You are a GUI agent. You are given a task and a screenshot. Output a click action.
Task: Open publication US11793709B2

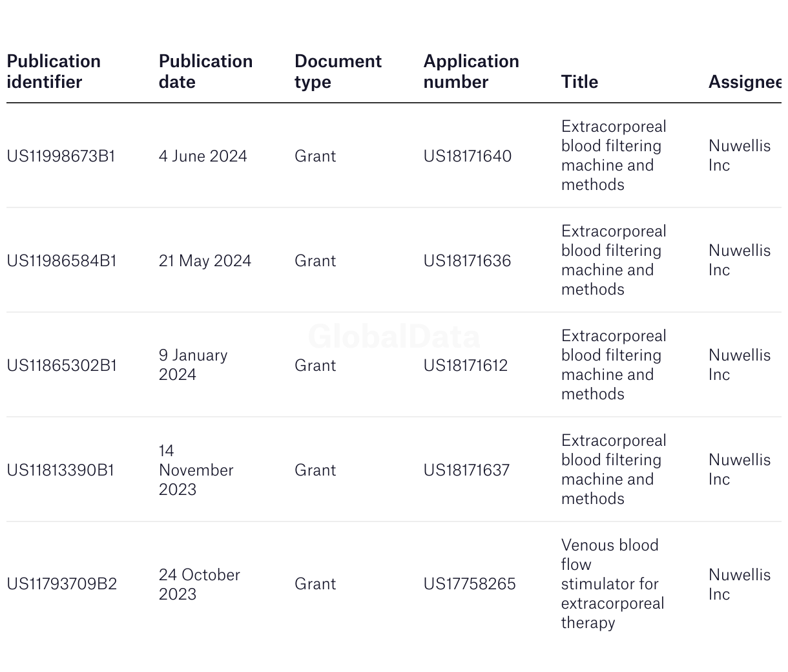tap(61, 583)
